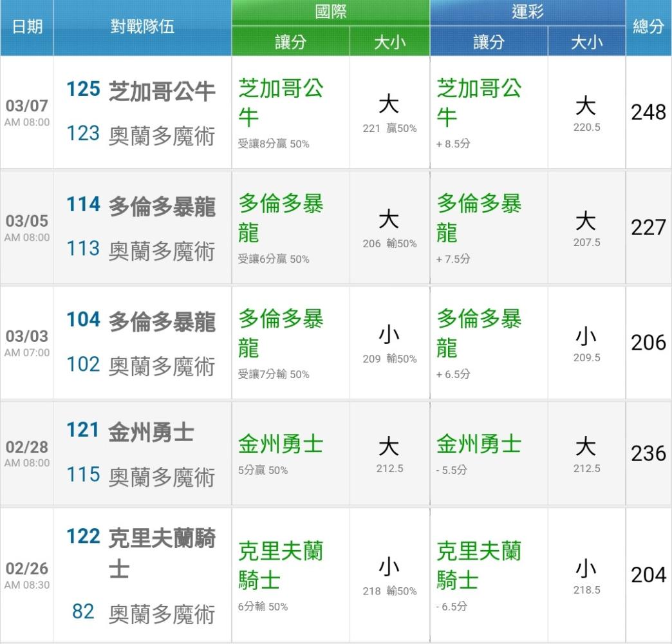Viewport: 672px width, 644px height.
Task: Select total score 248
Action: 648,112
